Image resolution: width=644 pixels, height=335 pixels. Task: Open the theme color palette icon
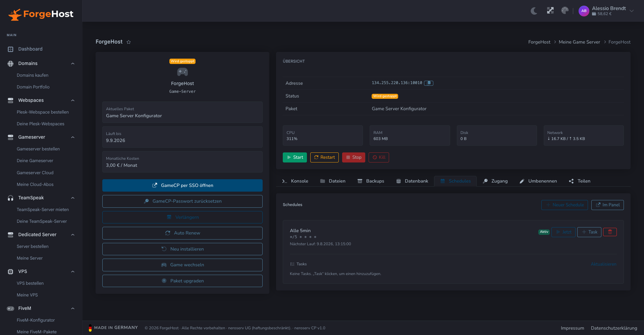coord(565,11)
